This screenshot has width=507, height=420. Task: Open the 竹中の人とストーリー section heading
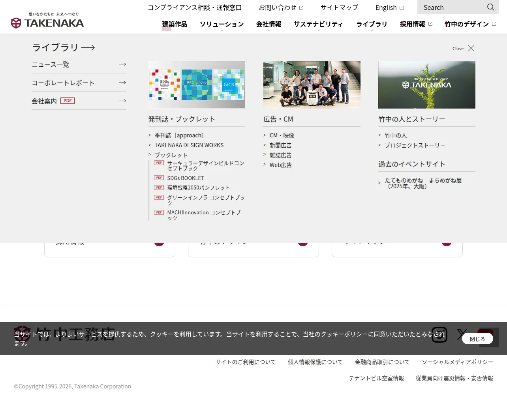(x=412, y=119)
